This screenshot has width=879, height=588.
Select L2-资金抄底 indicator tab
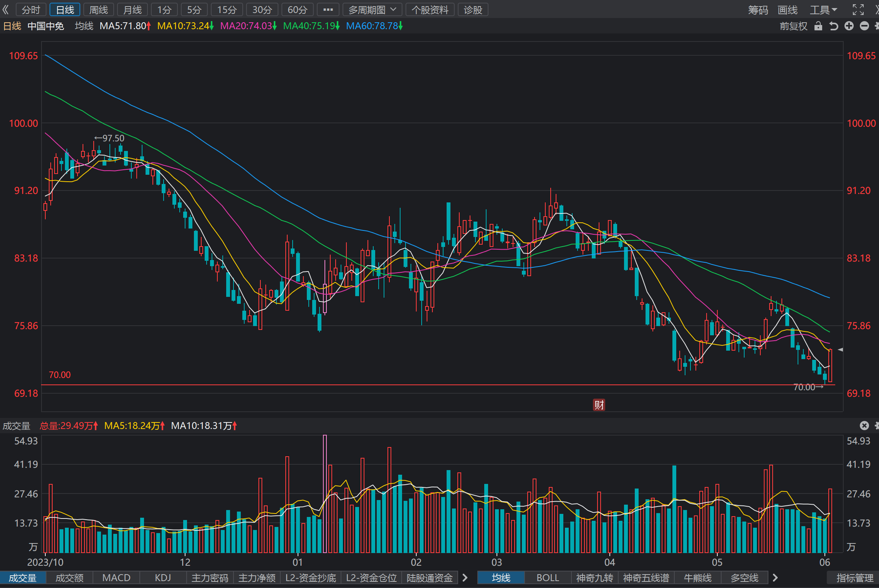click(311, 578)
